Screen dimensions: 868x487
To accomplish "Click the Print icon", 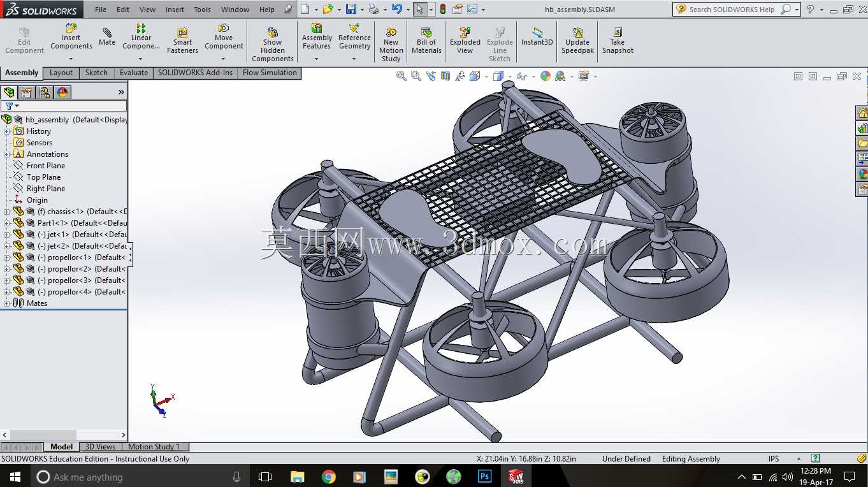I will point(373,9).
